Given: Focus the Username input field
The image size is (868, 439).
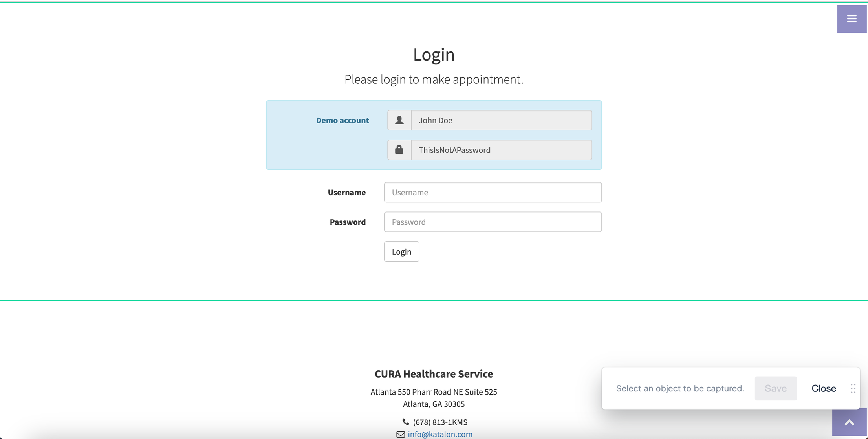Looking at the screenshot, I should (x=493, y=192).
